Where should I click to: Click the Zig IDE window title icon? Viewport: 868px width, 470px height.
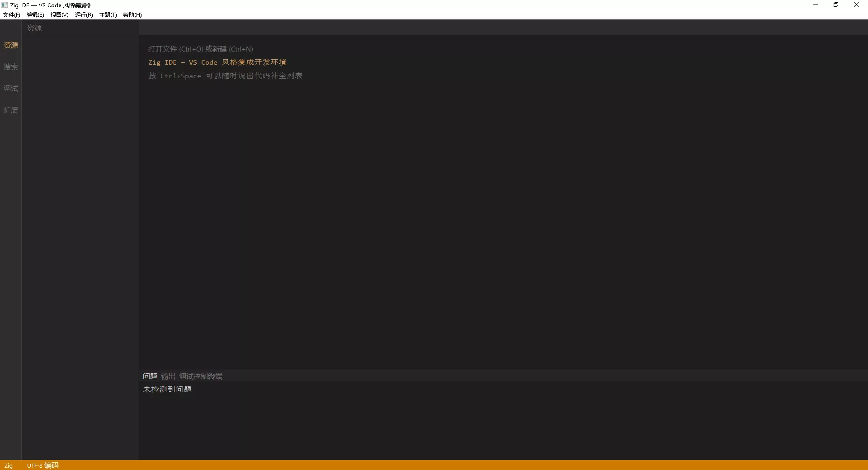coord(5,5)
